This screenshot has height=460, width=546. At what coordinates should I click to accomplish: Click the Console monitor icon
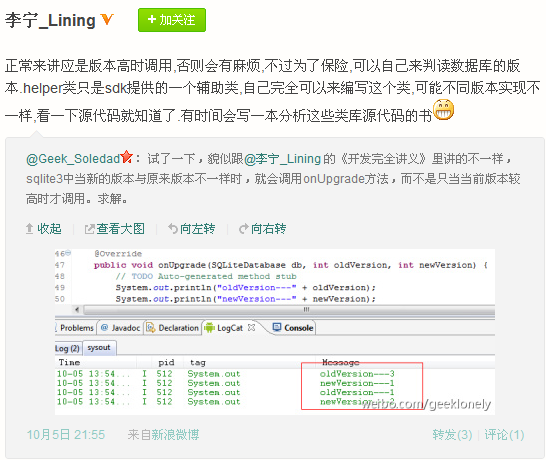click(277, 327)
